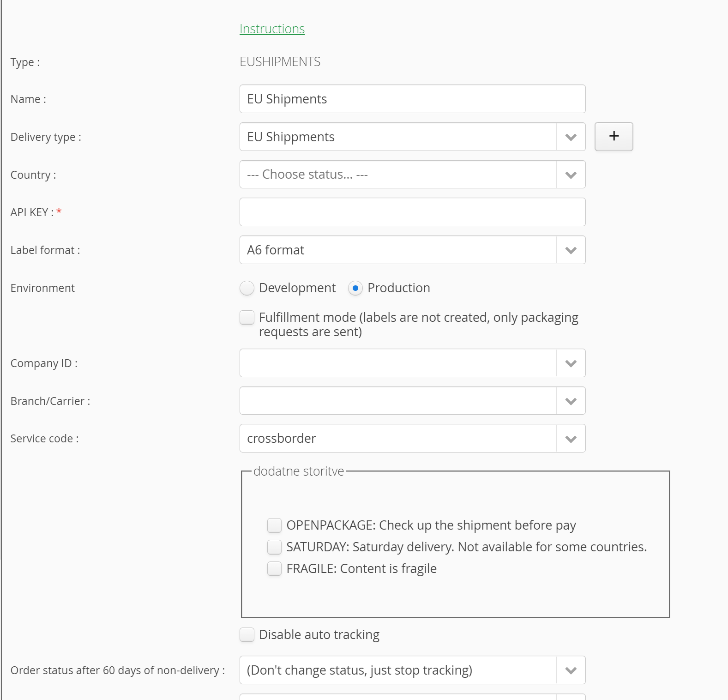Click the Country label
The width and height of the screenshot is (728, 700).
(33, 175)
